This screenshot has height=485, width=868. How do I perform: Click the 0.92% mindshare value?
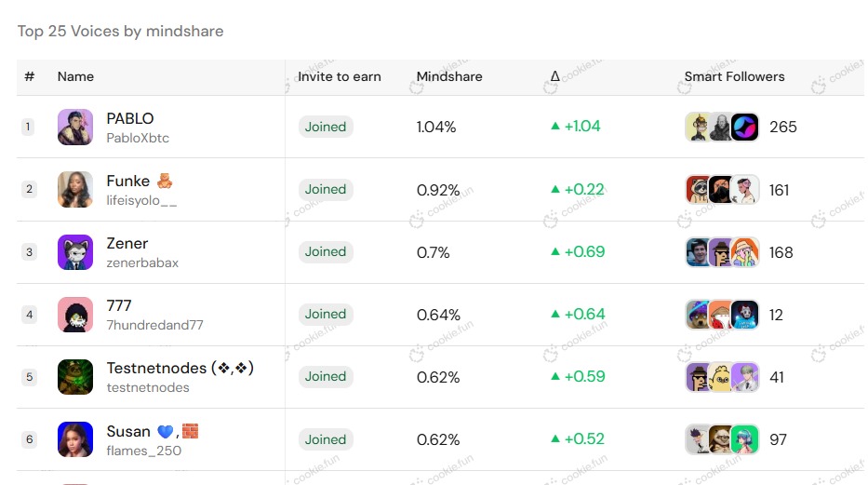coord(438,190)
